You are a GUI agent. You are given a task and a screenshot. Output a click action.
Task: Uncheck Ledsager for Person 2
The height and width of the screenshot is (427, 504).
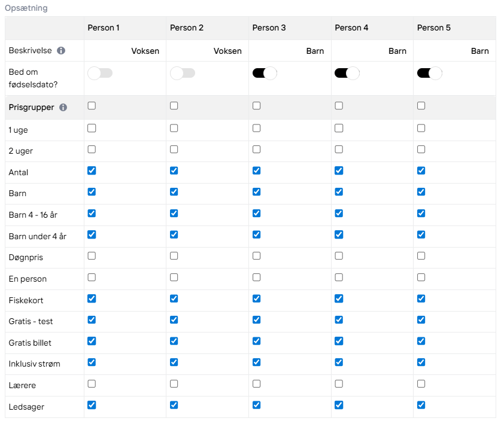(174, 405)
